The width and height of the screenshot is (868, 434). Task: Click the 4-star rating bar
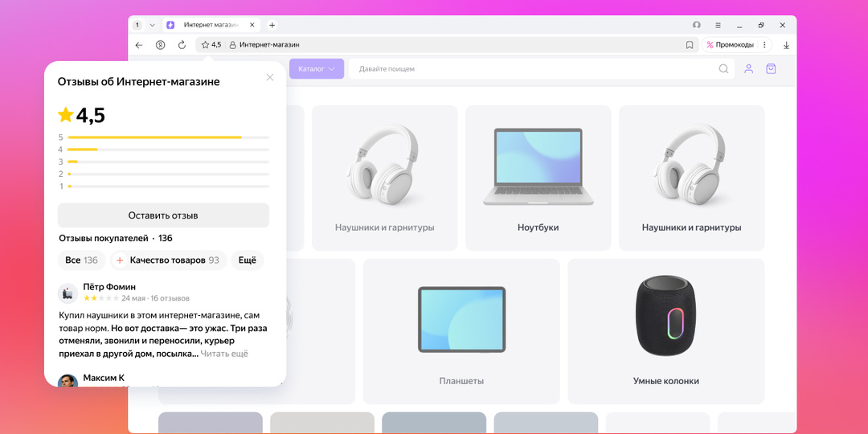click(168, 149)
